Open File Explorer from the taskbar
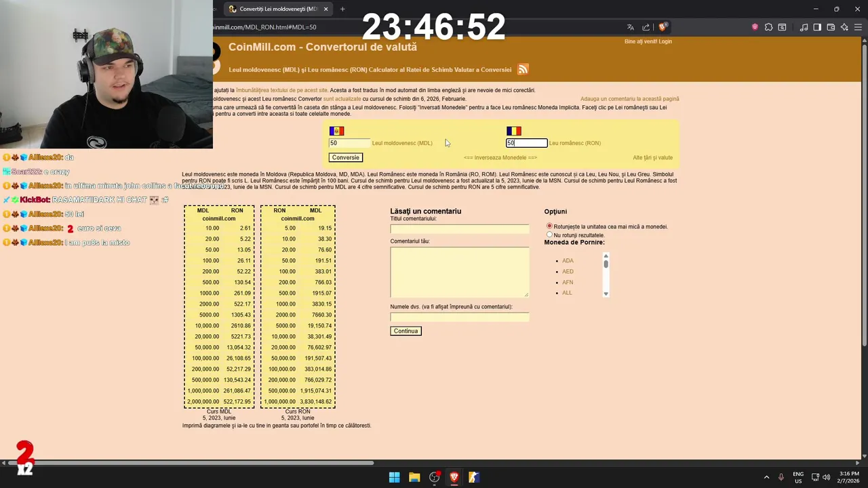The width and height of the screenshot is (868, 488). [x=414, y=477]
